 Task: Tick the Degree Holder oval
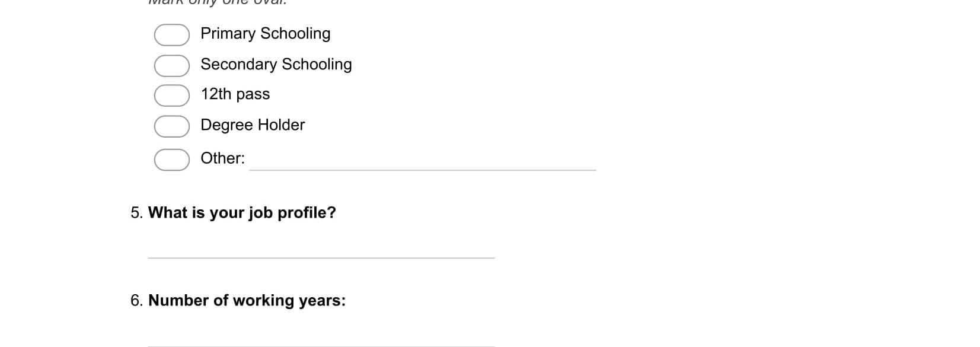point(172,126)
